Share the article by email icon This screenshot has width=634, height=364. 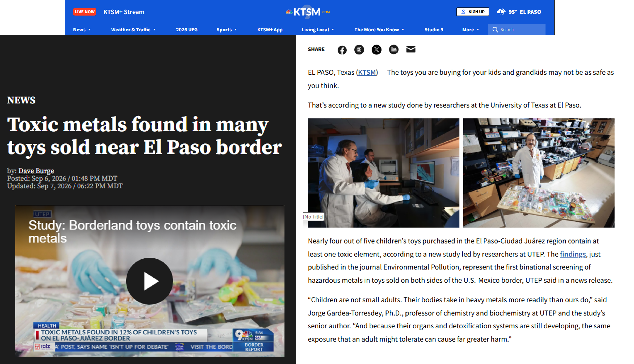coord(411,49)
